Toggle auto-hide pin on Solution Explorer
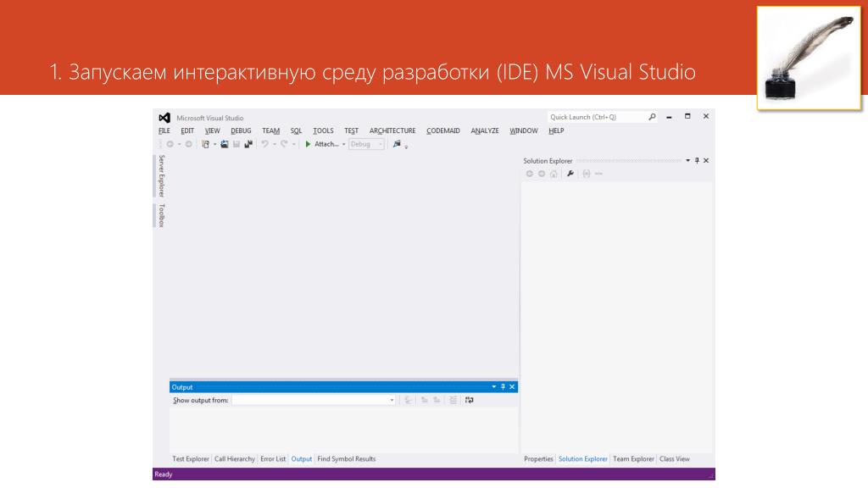 tap(697, 160)
